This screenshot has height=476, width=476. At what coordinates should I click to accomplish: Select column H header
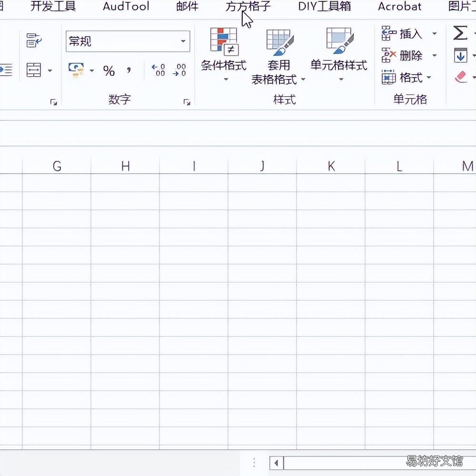click(125, 166)
